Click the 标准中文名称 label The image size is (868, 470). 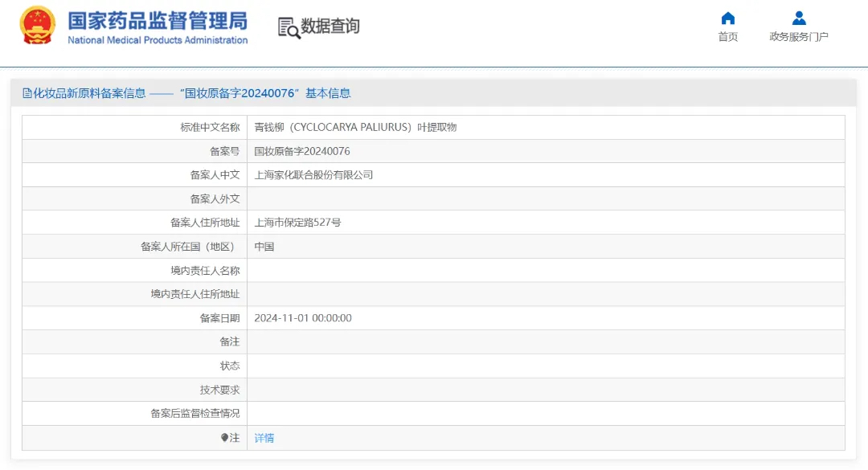coord(210,127)
